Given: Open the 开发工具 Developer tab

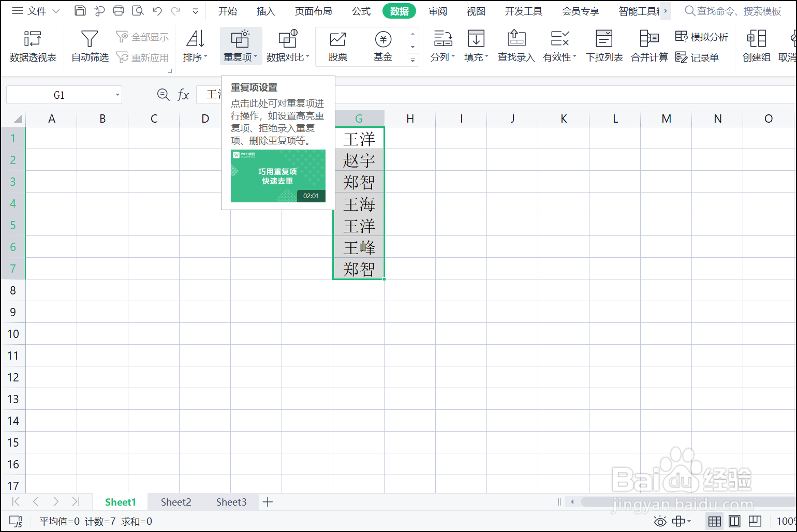Looking at the screenshot, I should (x=524, y=11).
